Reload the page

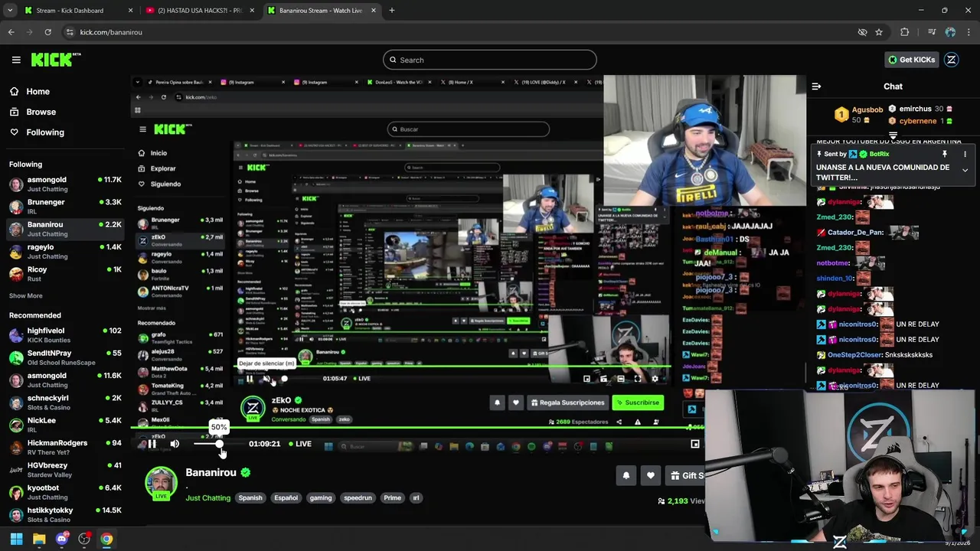tap(47, 32)
